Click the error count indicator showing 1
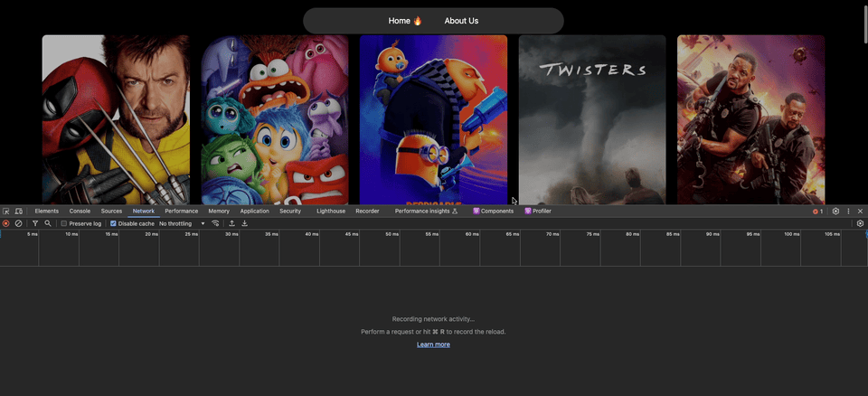The height and width of the screenshot is (396, 868). [817, 212]
